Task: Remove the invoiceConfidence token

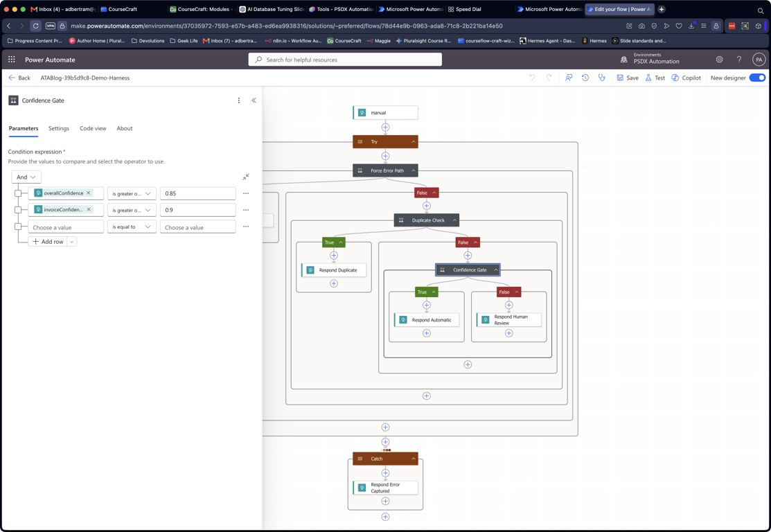Action: [x=89, y=209]
